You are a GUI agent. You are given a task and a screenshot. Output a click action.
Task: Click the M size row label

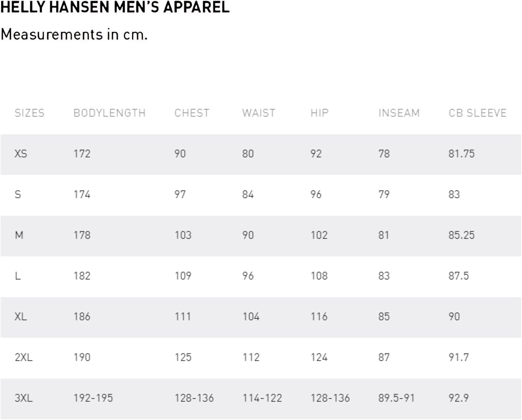(x=19, y=235)
